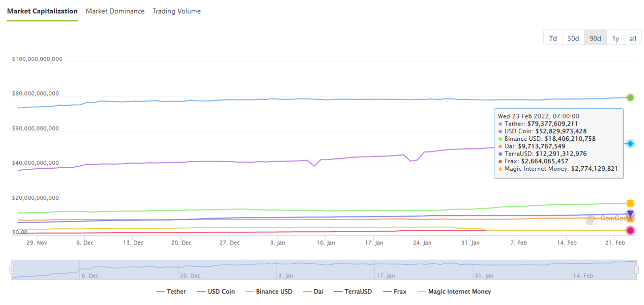
Task: Click the $60,000,000,000 axis label
Action: (36, 128)
